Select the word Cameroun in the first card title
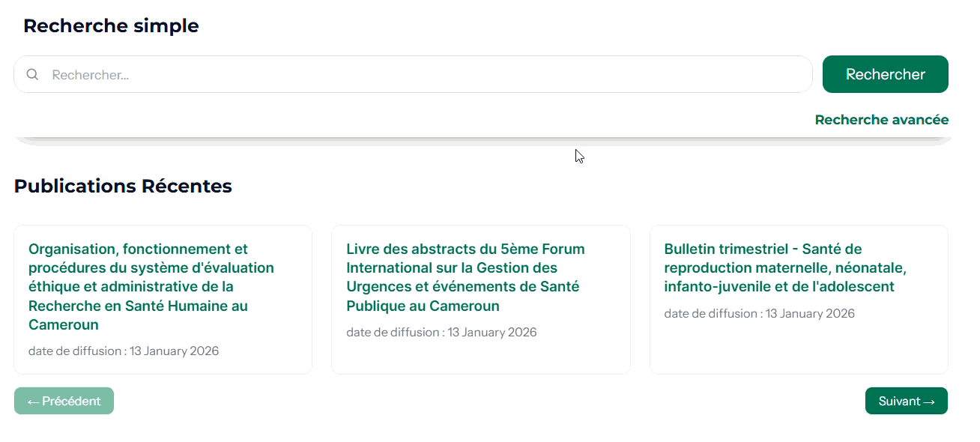This screenshot has width=980, height=442. 64,324
